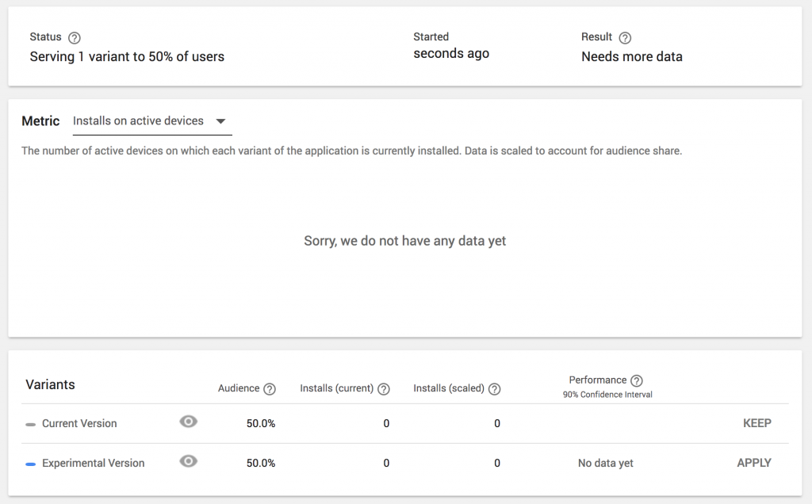812x504 pixels.
Task: Select the Current Version variant row label
Action: tap(79, 424)
